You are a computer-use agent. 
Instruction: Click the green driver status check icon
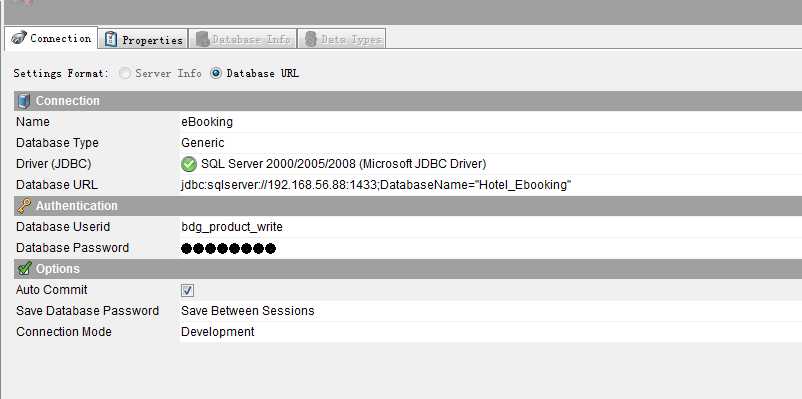point(189,164)
